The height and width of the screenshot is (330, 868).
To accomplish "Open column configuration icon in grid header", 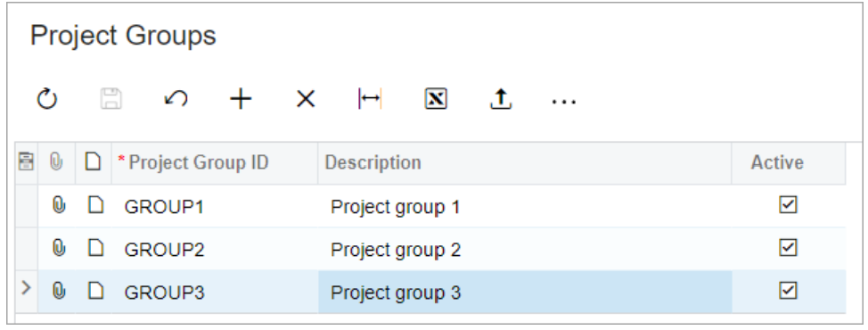I will click(x=26, y=162).
